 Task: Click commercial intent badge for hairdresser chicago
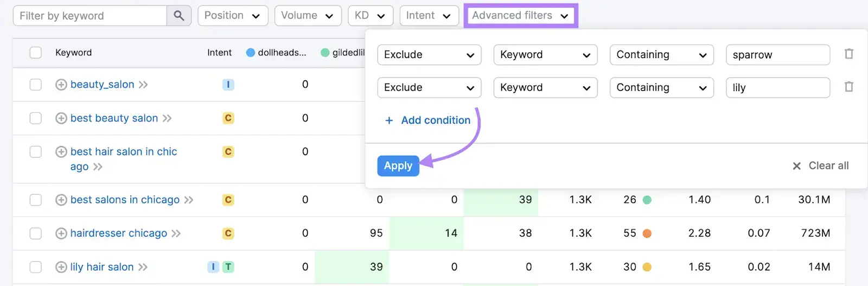(x=228, y=233)
